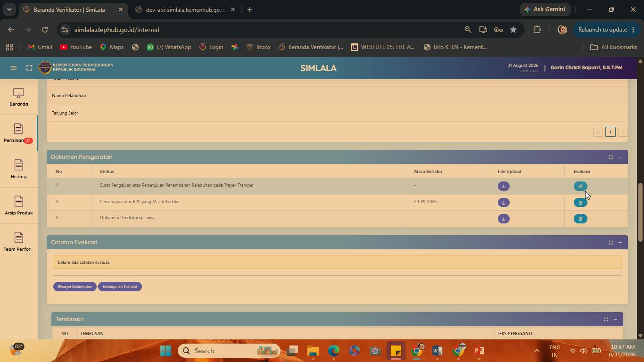
Task: Collapse the Tembusan panel
Action: click(x=615, y=319)
